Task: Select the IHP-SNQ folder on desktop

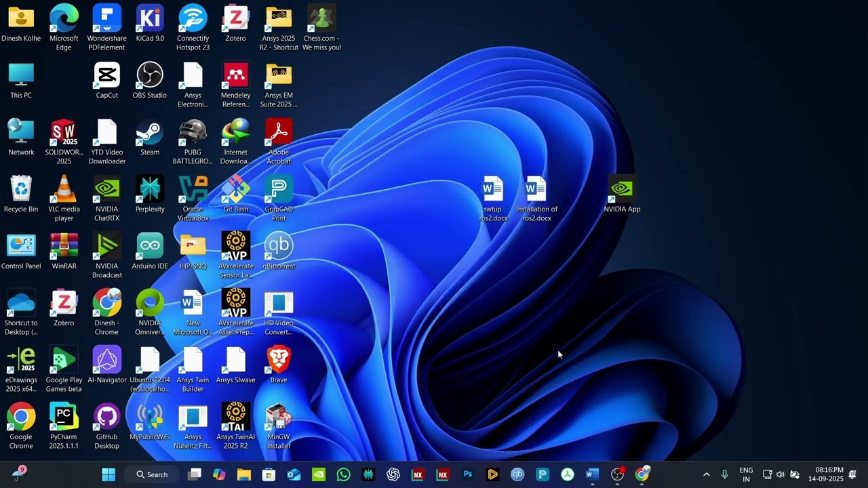Action: pyautogui.click(x=193, y=252)
